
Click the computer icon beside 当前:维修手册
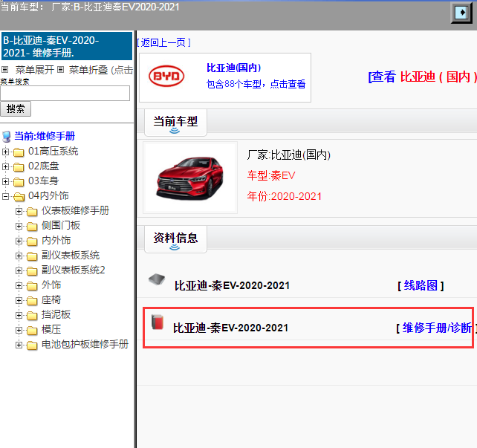pyautogui.click(x=7, y=137)
